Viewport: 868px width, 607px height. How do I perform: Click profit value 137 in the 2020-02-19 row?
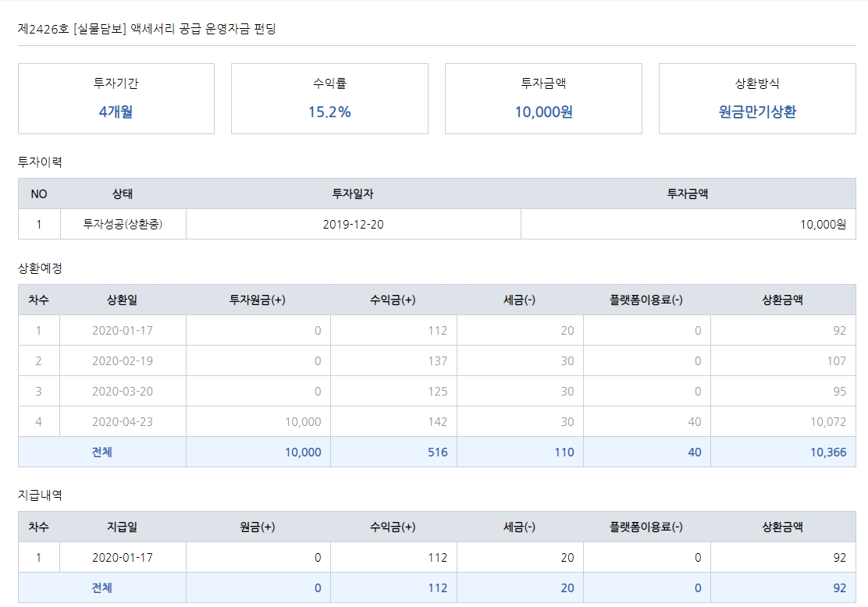coord(437,360)
